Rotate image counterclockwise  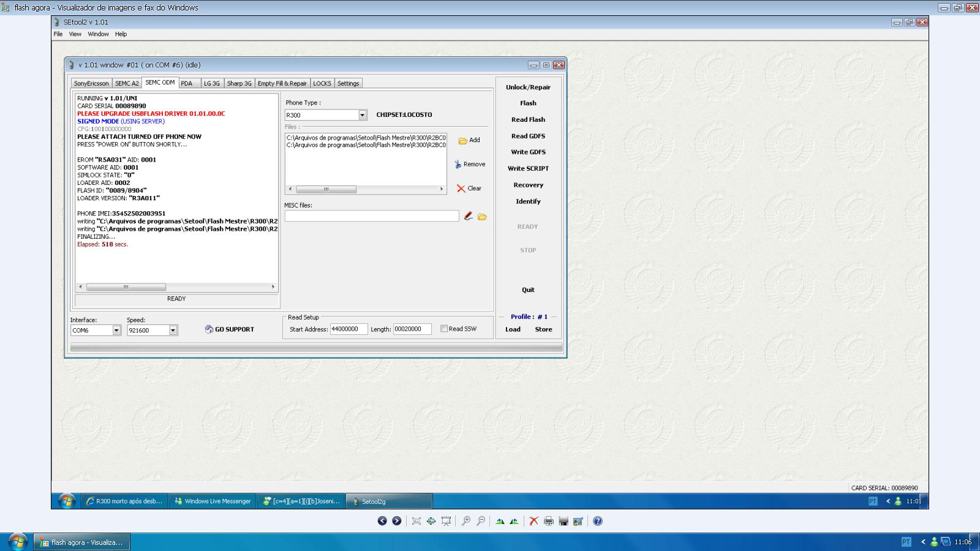[514, 521]
